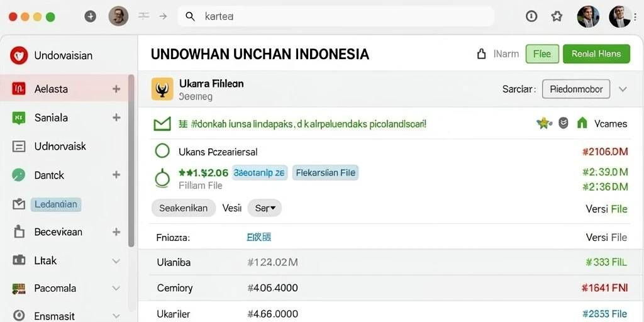
Task: Open the second user avatar at top right
Action: pyautogui.click(x=619, y=16)
